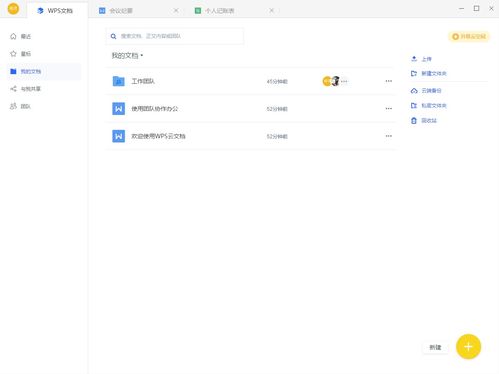Open the 回收站 recycle bin
This screenshot has height=374, width=499.
coord(424,121)
